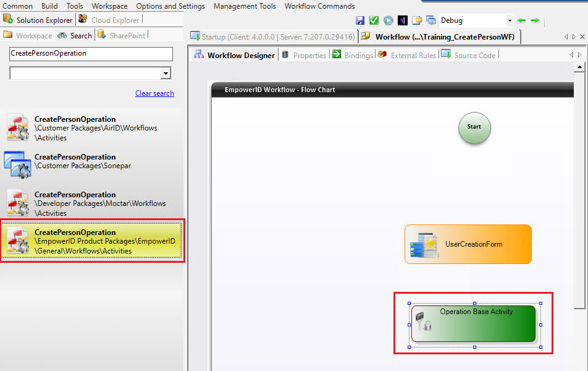
Task: Open the Tools menu
Action: click(75, 6)
